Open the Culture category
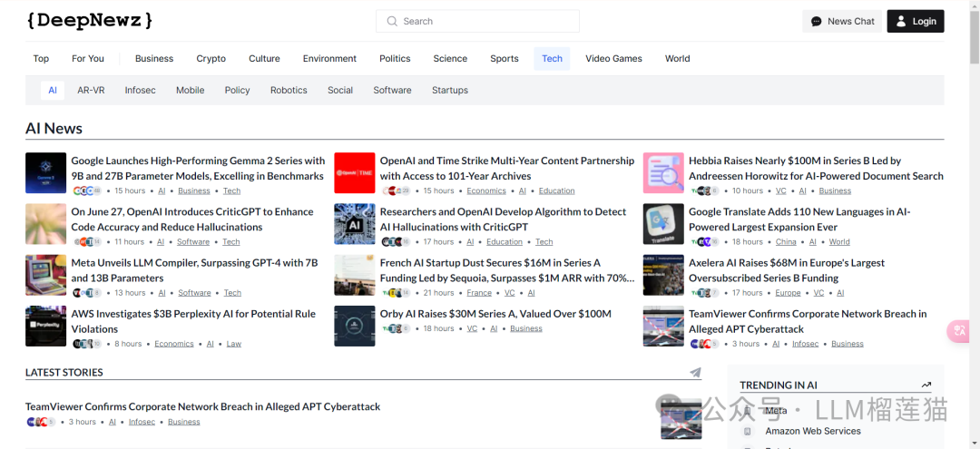The image size is (980, 449). [264, 59]
